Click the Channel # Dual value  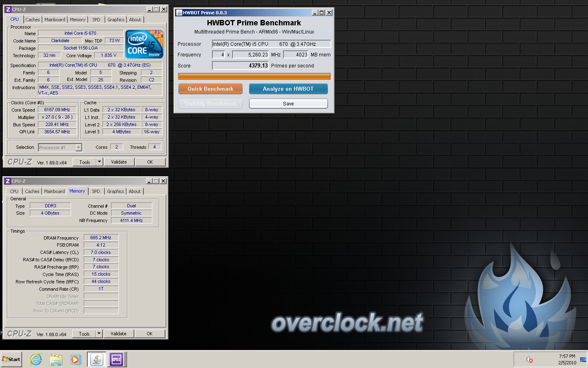131,206
